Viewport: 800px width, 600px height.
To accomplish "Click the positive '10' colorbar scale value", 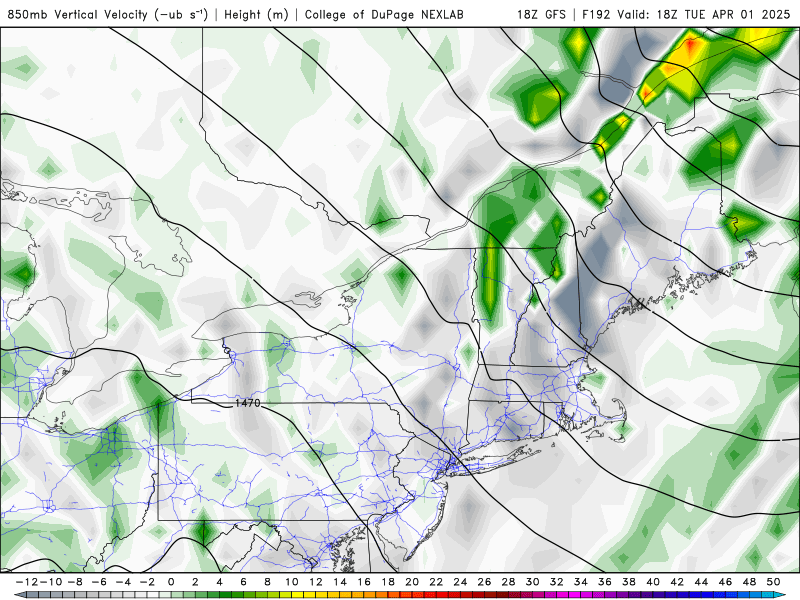I will click(x=291, y=582).
